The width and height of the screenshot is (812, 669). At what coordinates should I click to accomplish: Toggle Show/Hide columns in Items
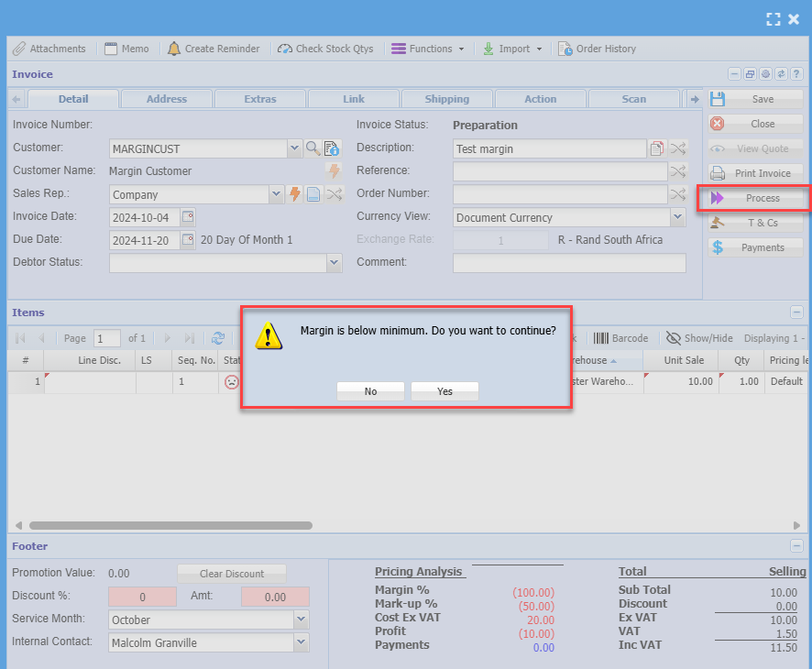tap(699, 338)
